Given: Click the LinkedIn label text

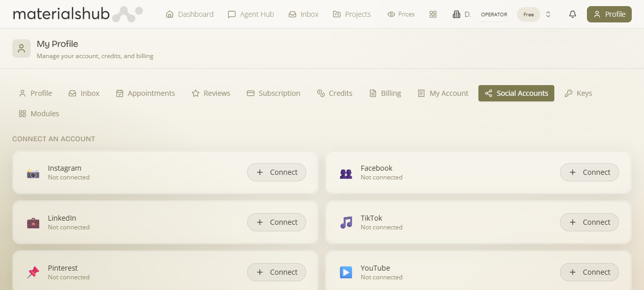Looking at the screenshot, I should [62, 218].
